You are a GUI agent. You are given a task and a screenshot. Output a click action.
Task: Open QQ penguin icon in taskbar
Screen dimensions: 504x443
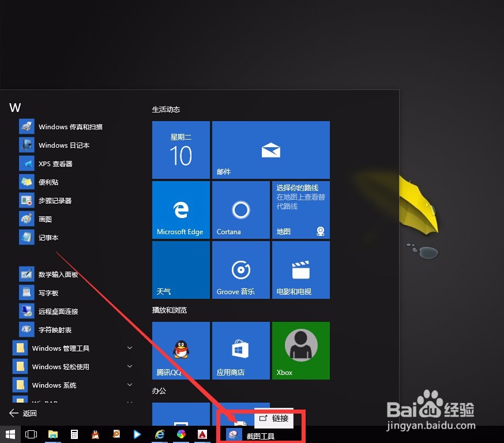point(95,435)
